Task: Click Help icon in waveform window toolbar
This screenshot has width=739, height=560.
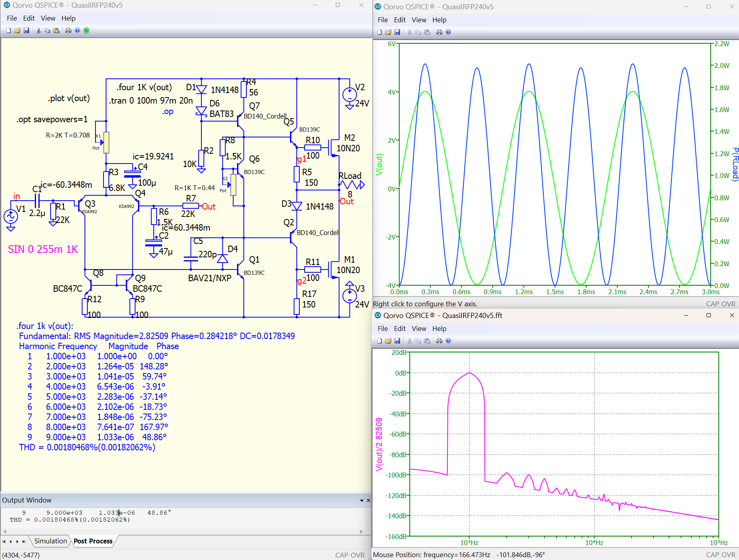Action: click(x=448, y=32)
